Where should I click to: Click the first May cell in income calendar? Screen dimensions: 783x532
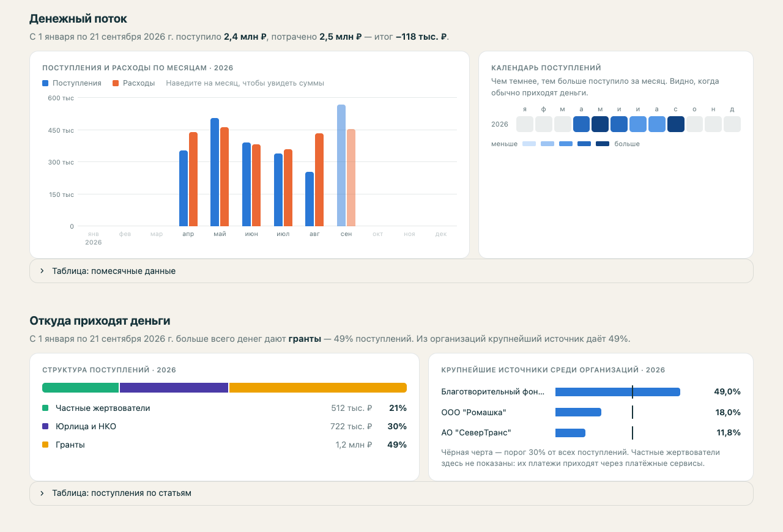point(600,124)
